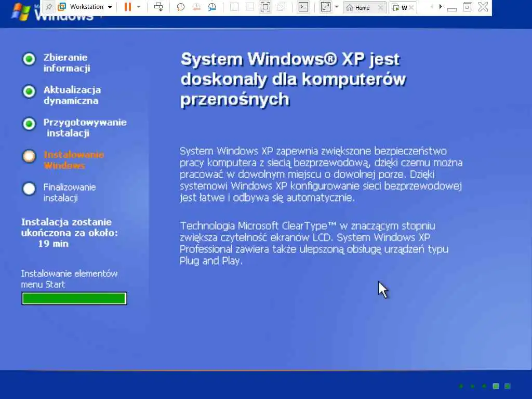
Task: Click the Windows flag logo
Action: click(20, 12)
